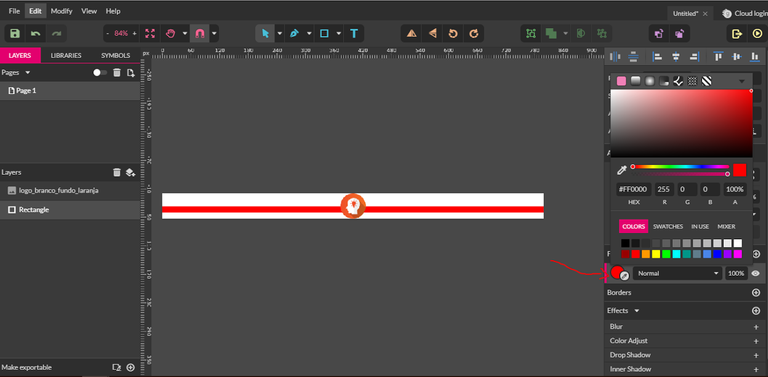
Task: Toggle the Pages switch
Action: click(x=100, y=72)
